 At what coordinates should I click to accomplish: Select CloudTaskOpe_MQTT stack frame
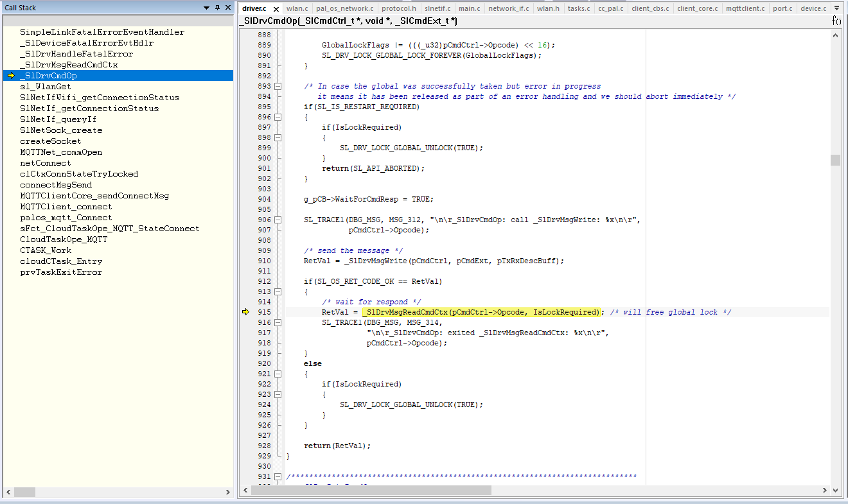point(64,239)
